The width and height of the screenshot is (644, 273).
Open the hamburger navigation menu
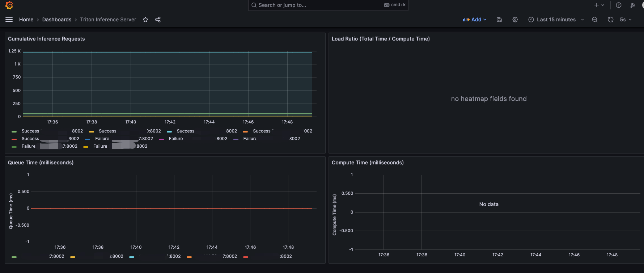point(9,20)
